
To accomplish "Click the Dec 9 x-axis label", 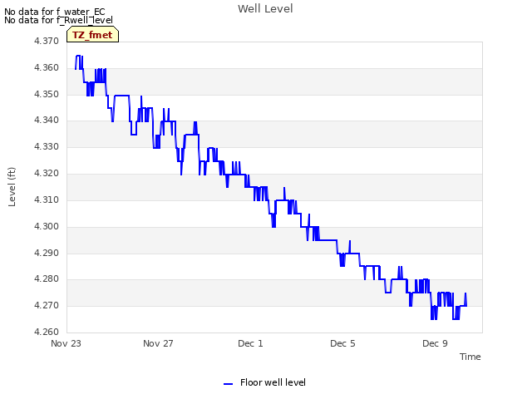I will pos(435,343).
